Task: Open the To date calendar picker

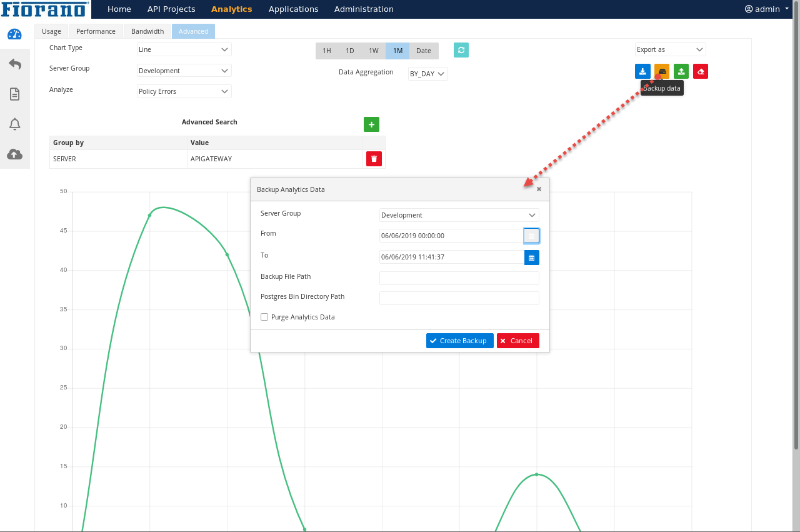Action: pyautogui.click(x=532, y=257)
